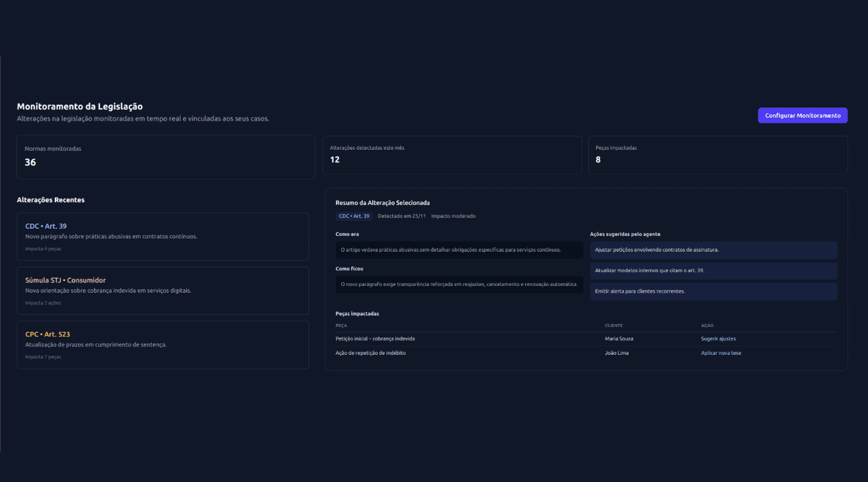
Task: Select suggestion Atualizar modelos internos que citam art. 39
Action: 713,271
